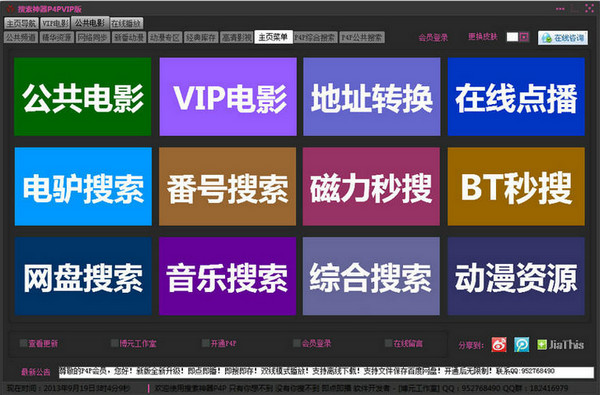Click the 最新公告 label

(36, 372)
